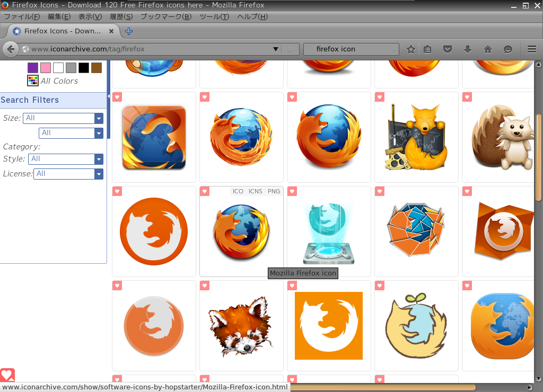This screenshot has height=392, width=543.
Task: Open the painted sketch Firefox thumbnail
Action: pos(241,137)
